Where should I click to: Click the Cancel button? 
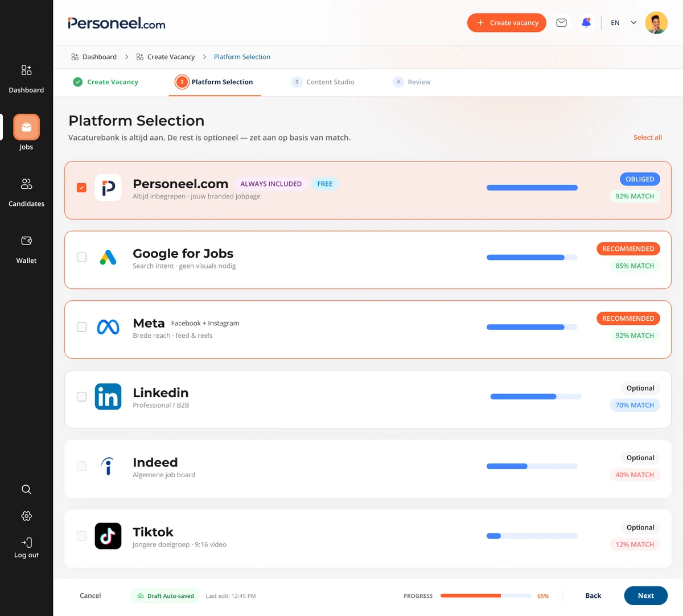click(x=90, y=596)
